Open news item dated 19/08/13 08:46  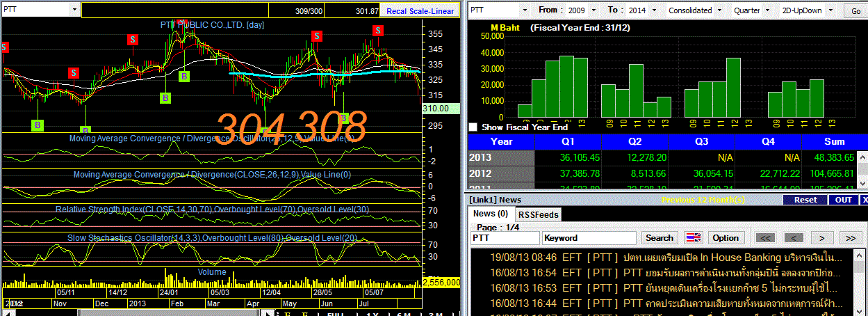pyautogui.click(x=664, y=259)
